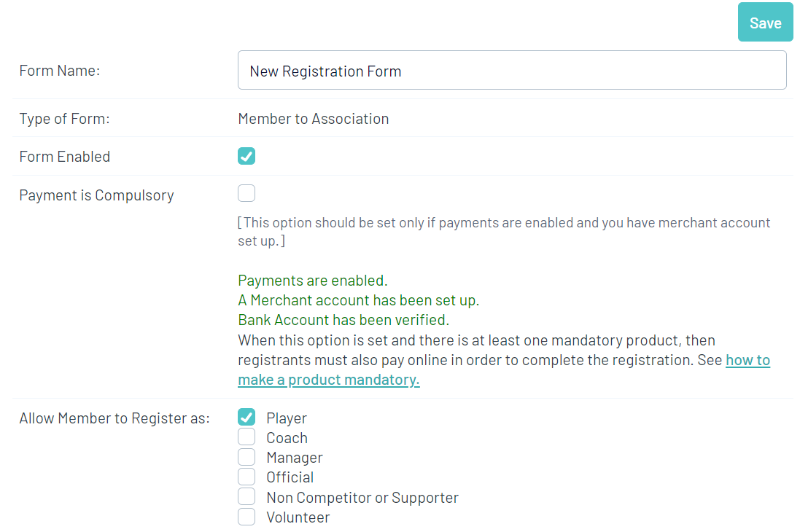Check the Manager checkbox
Viewport: 800px width, 532px height.
click(246, 457)
